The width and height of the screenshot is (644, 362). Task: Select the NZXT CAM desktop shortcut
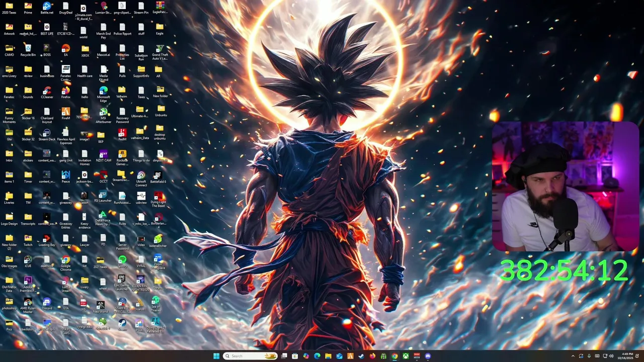point(103,156)
